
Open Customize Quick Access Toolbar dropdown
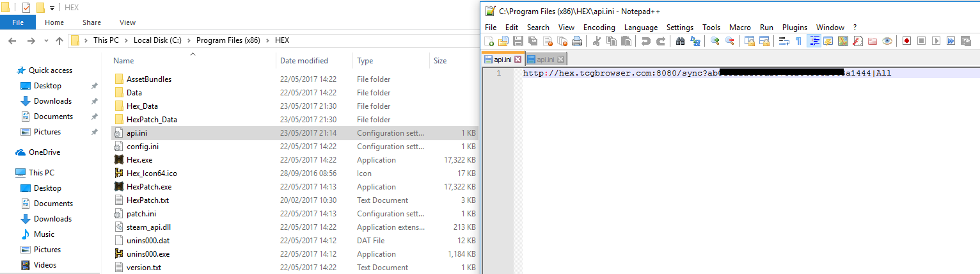pyautogui.click(x=52, y=8)
